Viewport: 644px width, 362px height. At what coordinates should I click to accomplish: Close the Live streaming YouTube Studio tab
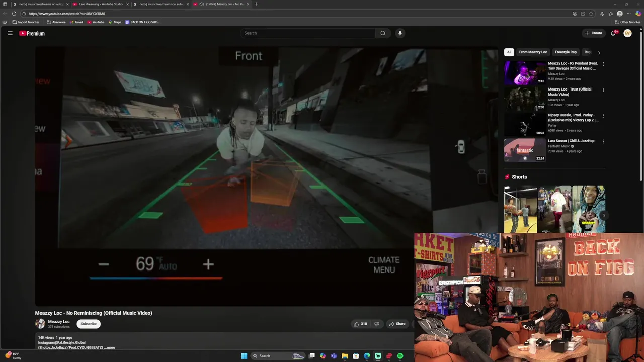click(128, 4)
